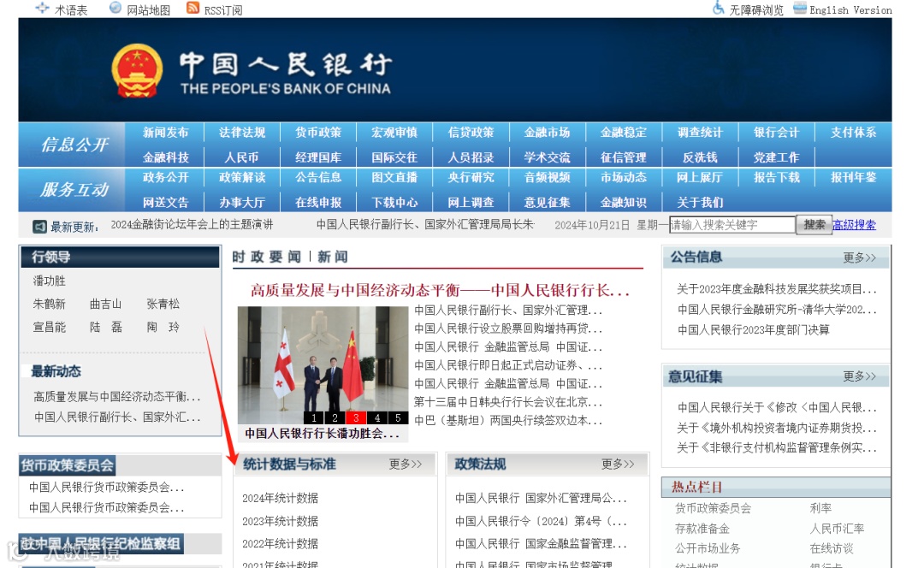Screen dimensions: 924x568
Task: Open the 支付体系 menu item
Action: 853,133
